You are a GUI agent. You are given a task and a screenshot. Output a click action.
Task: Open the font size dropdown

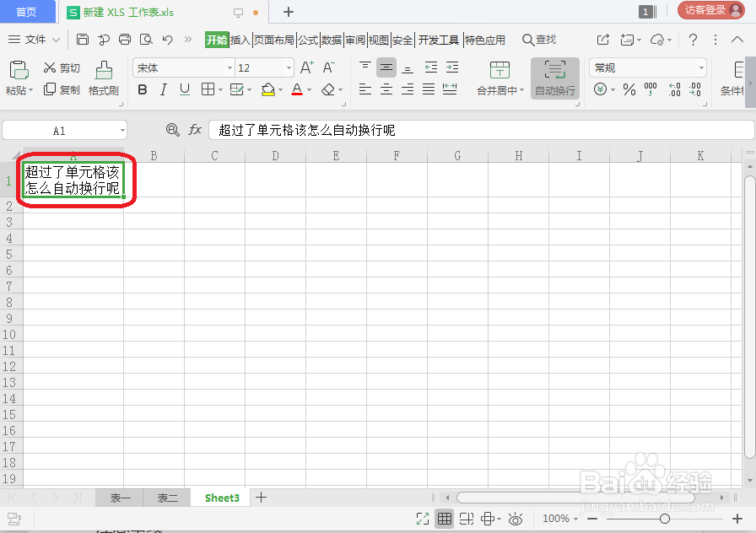click(x=289, y=68)
